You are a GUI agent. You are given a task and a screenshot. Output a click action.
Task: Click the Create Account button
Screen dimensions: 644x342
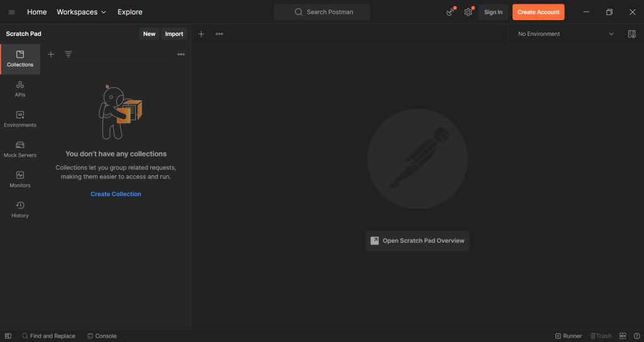(x=538, y=12)
